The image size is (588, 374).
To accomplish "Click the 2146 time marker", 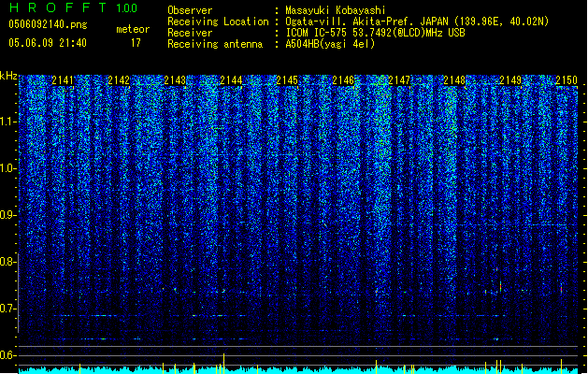I will pyautogui.click(x=343, y=79).
